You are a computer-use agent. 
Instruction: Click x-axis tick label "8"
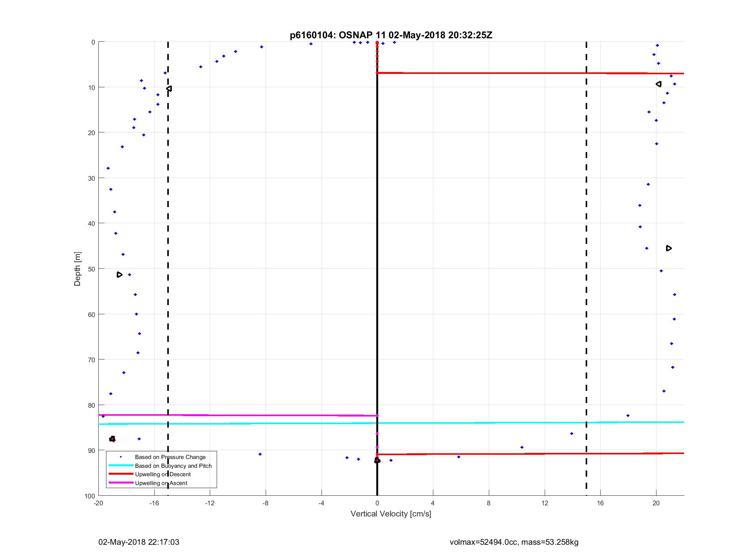click(489, 503)
